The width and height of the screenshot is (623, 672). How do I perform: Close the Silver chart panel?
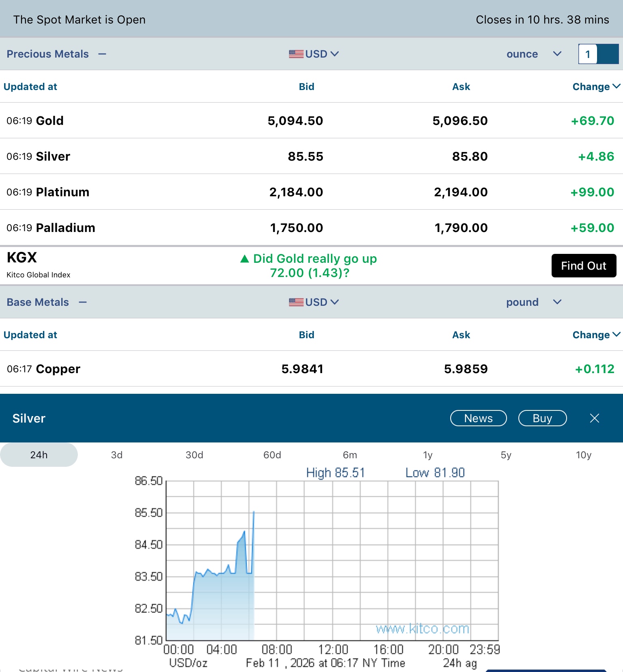click(x=595, y=418)
